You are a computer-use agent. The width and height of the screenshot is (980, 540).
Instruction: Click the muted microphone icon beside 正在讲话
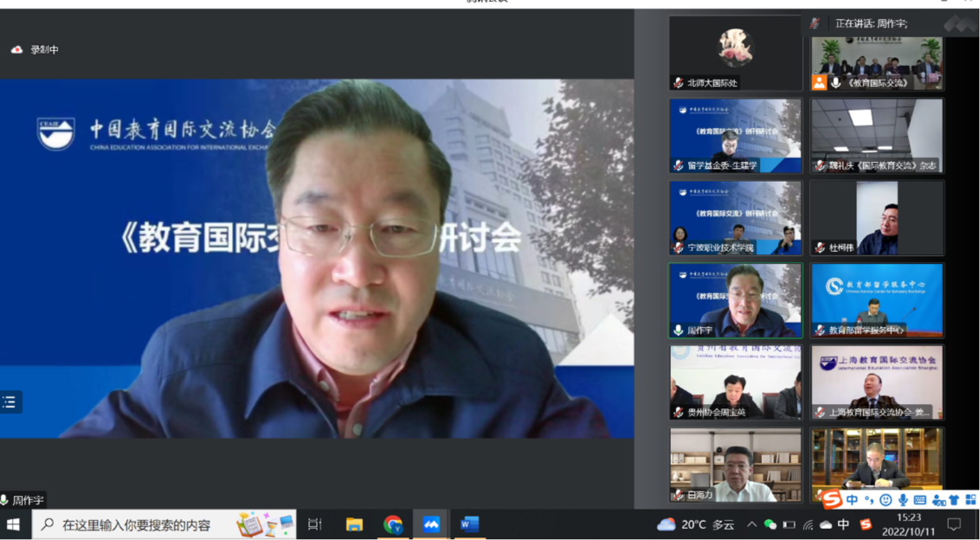coord(815,24)
